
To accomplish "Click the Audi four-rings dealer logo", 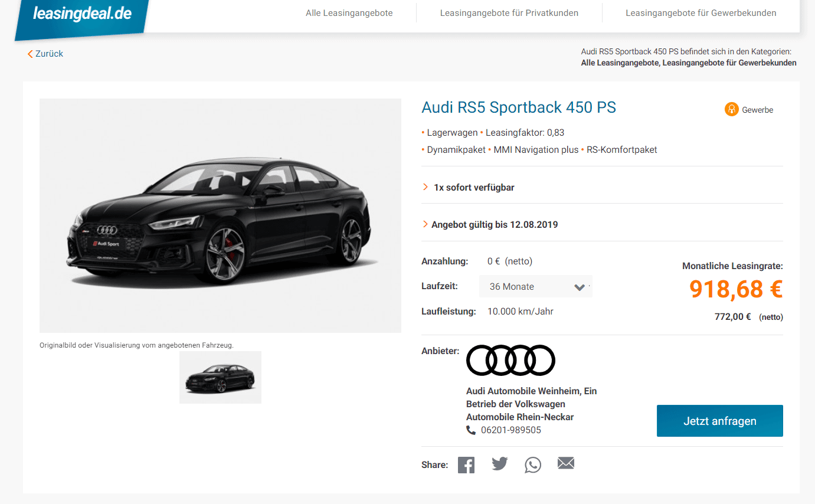I will (x=510, y=360).
